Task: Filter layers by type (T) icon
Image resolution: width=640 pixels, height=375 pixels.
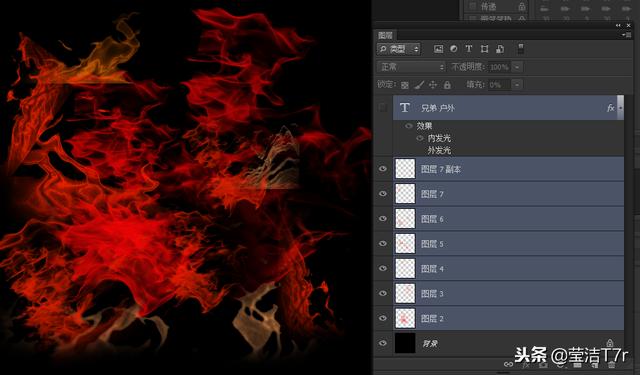Action: [469, 49]
